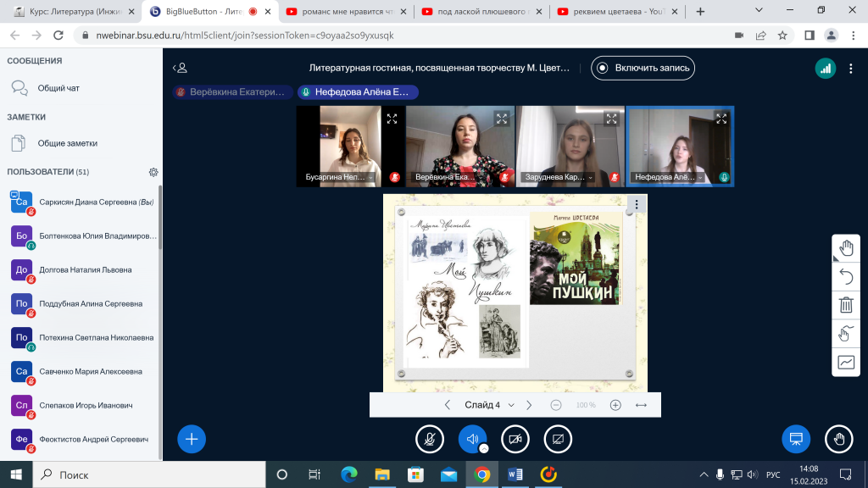Screen dimensions: 868x488
Task: Open the Windows Start menu
Action: coord(16,474)
